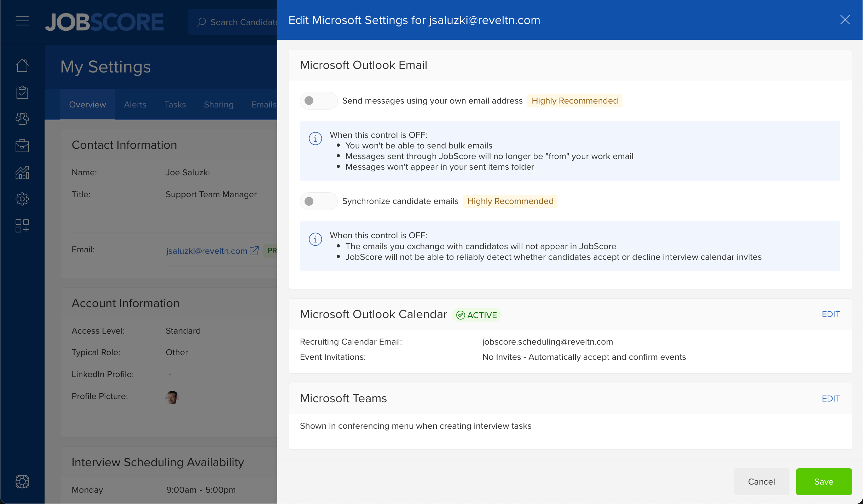Click the search magnifier icon

(x=202, y=22)
